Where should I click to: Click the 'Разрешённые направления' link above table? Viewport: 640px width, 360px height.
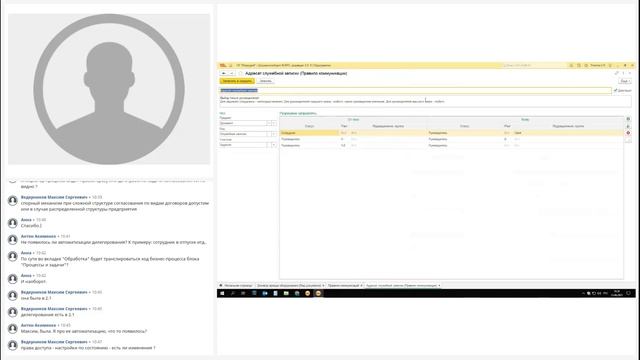point(298,113)
